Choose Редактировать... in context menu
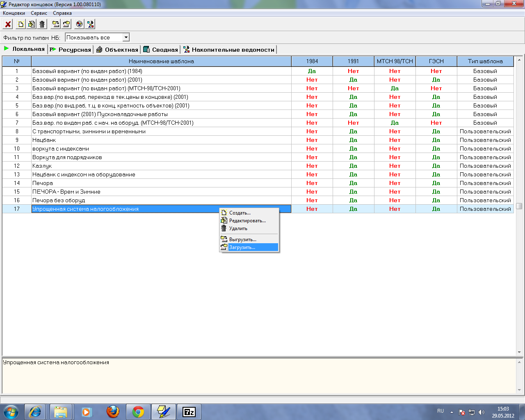Viewport: 525px width, 420px height. 247,221
